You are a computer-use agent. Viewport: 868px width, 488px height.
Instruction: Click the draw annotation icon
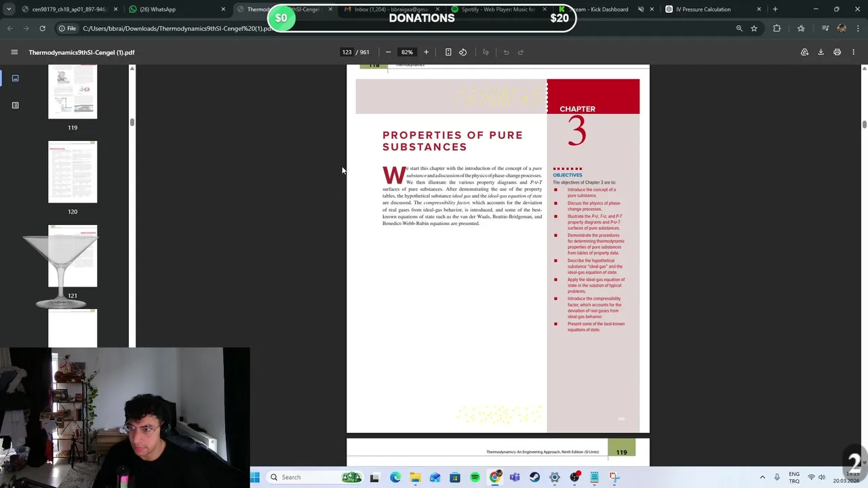[x=486, y=52]
